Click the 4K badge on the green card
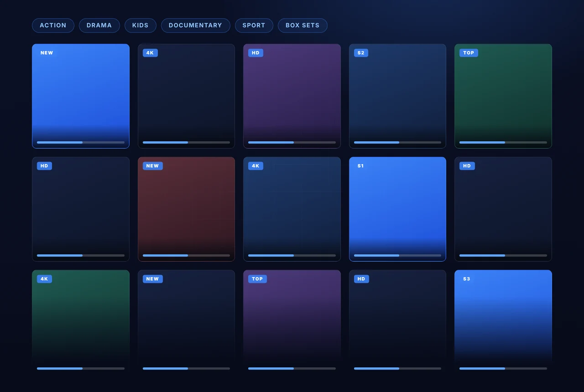 tap(44, 279)
